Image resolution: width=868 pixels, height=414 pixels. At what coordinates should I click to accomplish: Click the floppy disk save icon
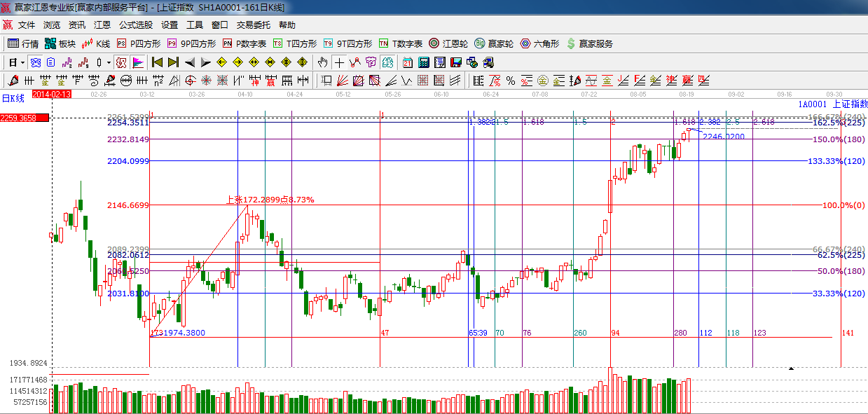(x=456, y=62)
